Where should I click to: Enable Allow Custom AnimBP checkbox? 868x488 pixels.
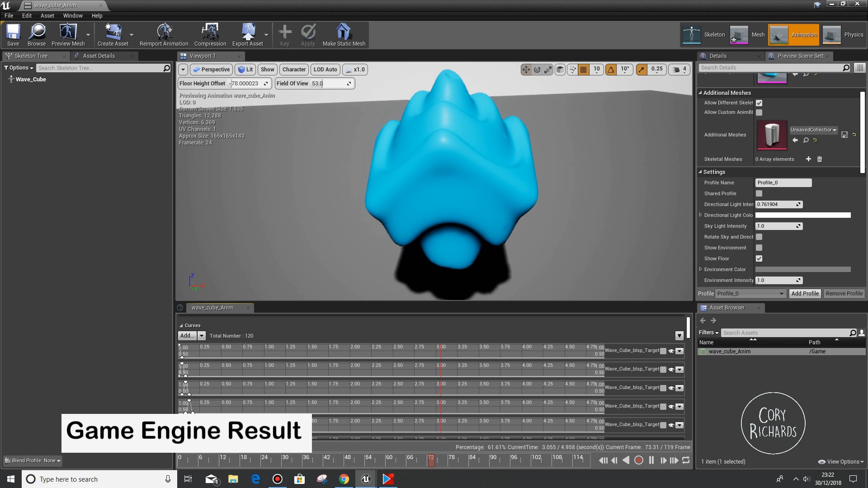759,113
